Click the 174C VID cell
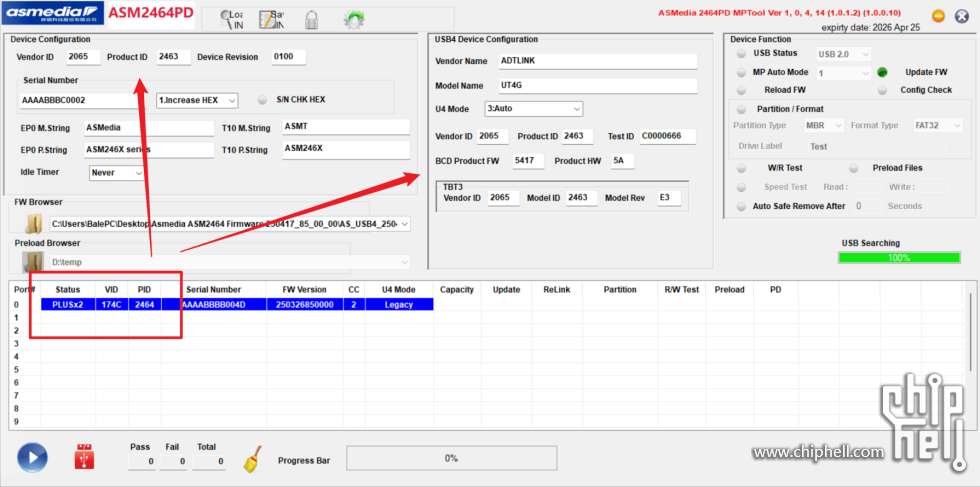The width and height of the screenshot is (980, 487). pyautogui.click(x=112, y=304)
